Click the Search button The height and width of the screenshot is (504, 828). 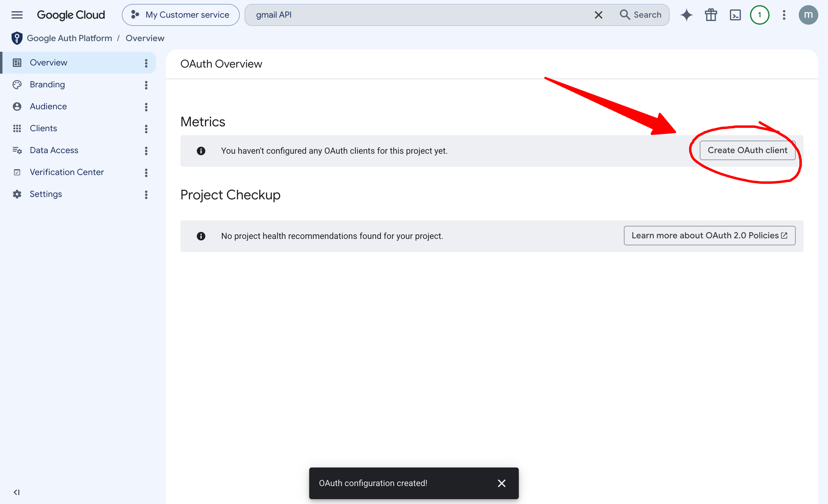pyautogui.click(x=641, y=15)
